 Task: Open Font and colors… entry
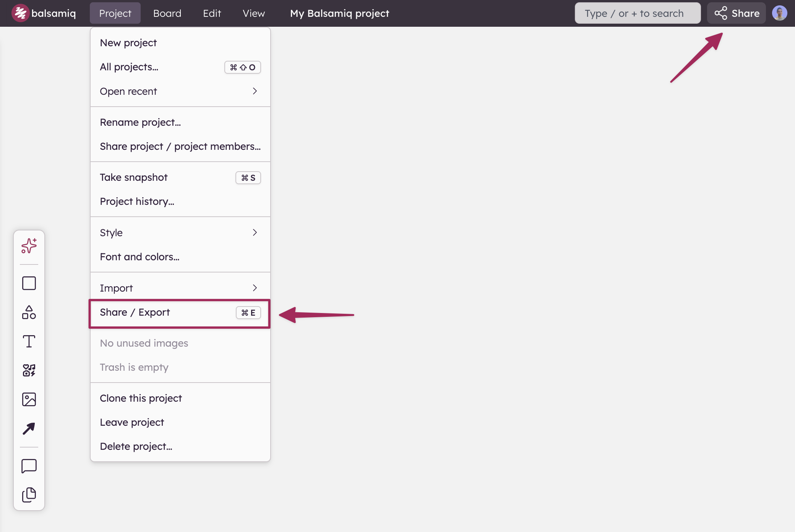(x=180, y=257)
